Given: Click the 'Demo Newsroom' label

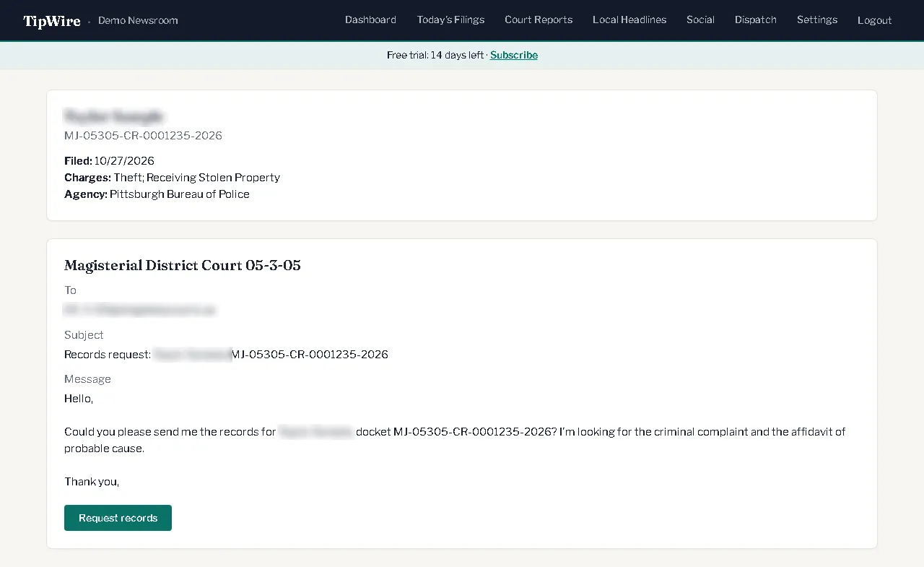Looking at the screenshot, I should pos(138,21).
